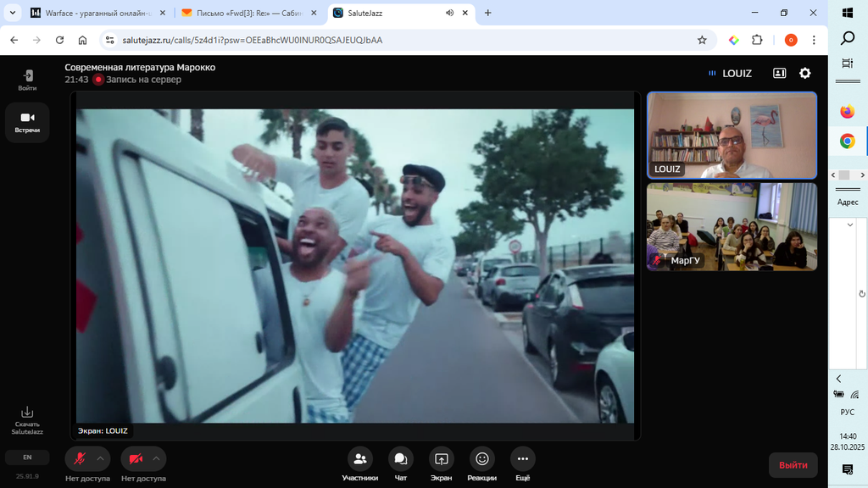868x488 pixels.
Task: Open Windows Start menu
Action: (847, 13)
